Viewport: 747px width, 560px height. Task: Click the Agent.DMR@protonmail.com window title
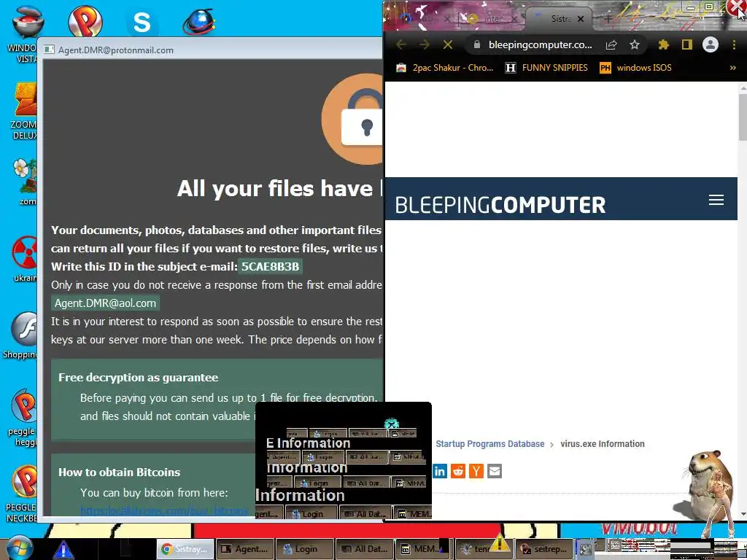[x=116, y=50]
